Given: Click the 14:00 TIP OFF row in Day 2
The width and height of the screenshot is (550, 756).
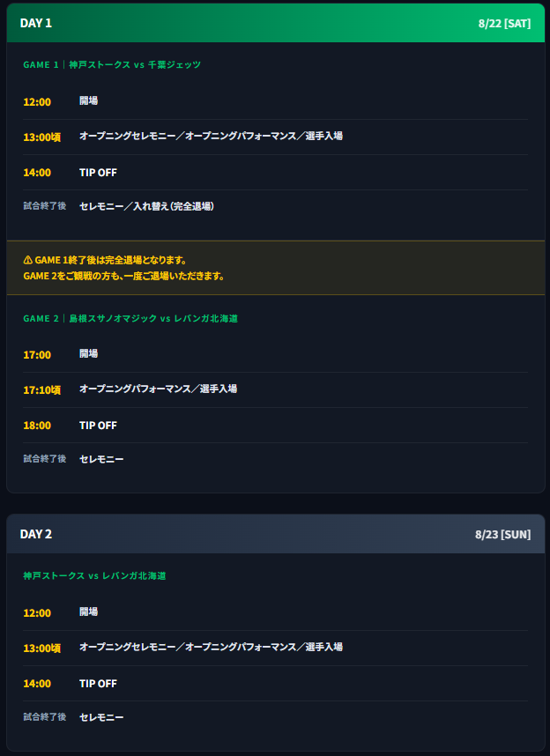Looking at the screenshot, I should [x=276, y=683].
